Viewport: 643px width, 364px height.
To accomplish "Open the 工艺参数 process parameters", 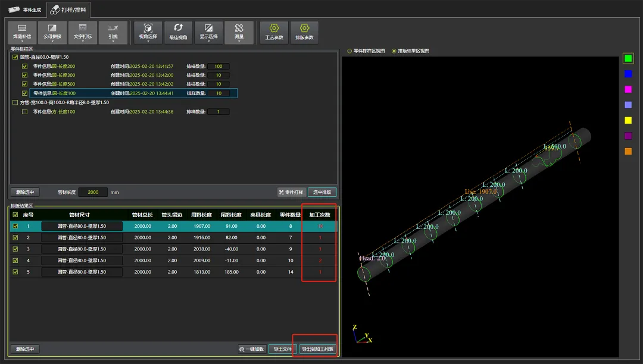I will point(274,32).
